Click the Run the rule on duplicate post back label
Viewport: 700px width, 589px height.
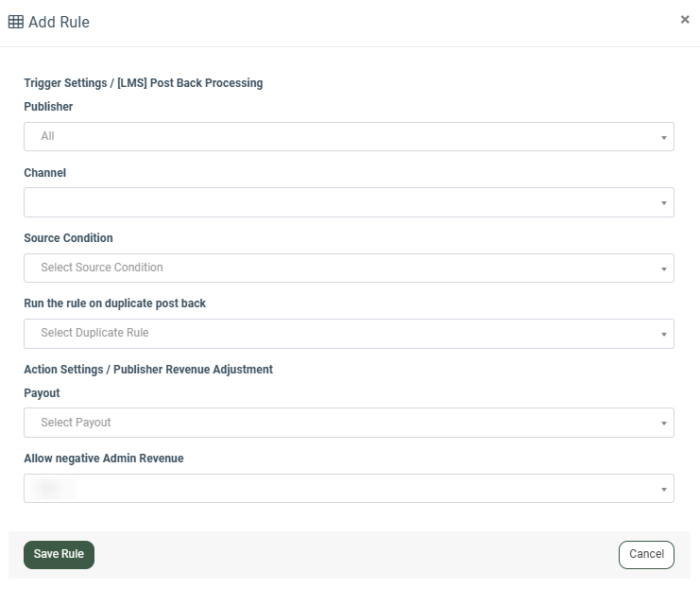point(114,303)
